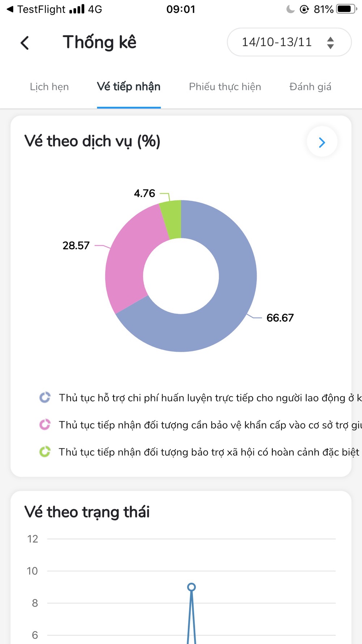362x644 pixels.
Task: Toggle the blue legend ring icon
Action: coord(45,397)
